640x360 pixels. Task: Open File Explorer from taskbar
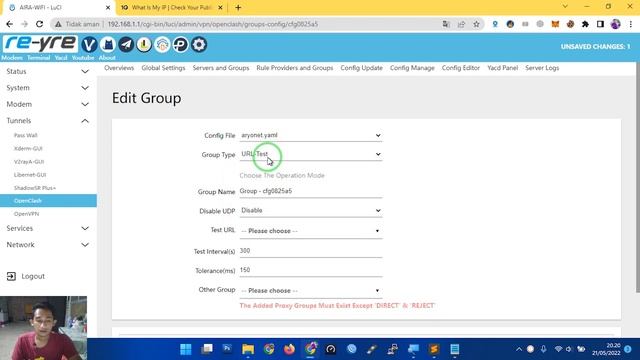pyautogui.click(x=248, y=349)
